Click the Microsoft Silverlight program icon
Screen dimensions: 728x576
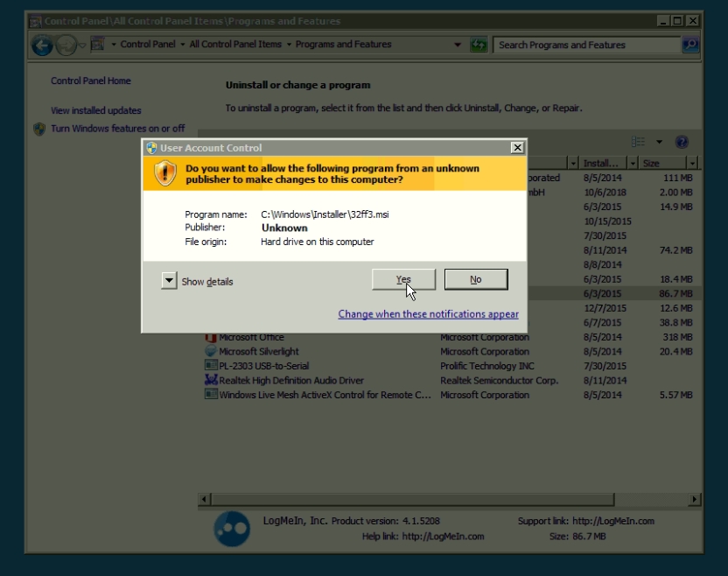(211, 351)
